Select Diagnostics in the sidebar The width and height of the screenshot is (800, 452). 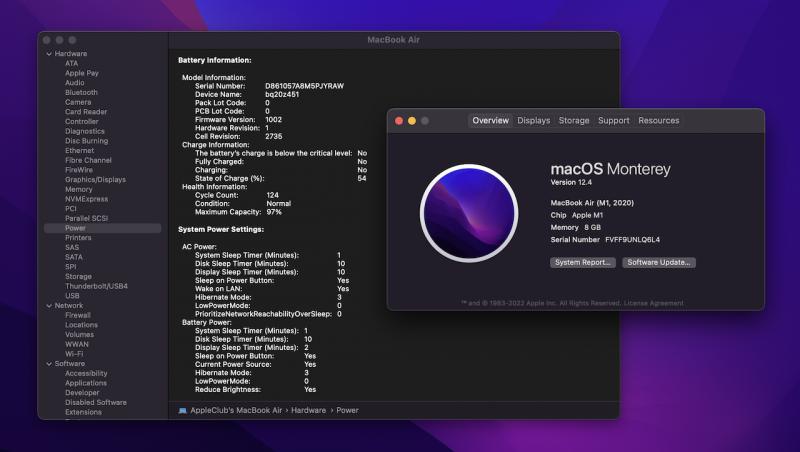(85, 131)
